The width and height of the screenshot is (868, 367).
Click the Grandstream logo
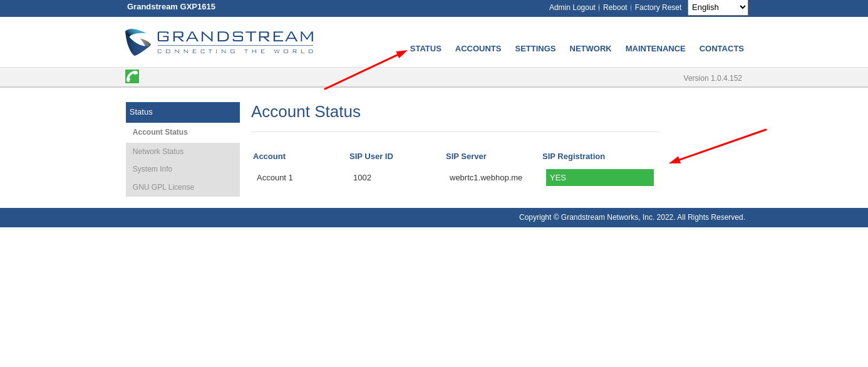219,42
